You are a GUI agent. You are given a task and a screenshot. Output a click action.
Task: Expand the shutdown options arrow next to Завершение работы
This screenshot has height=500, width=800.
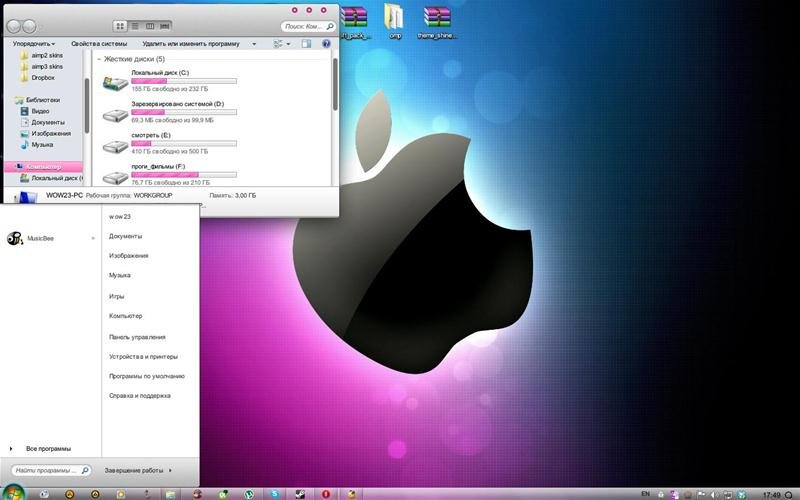click(x=170, y=470)
